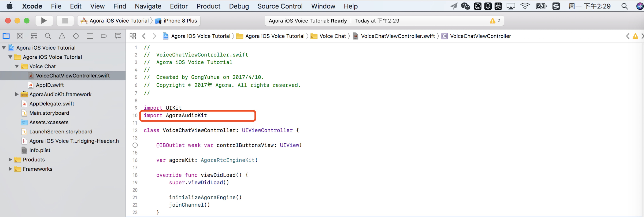Select AppID.swift file
Screen dimensions: 644x217
pos(50,85)
